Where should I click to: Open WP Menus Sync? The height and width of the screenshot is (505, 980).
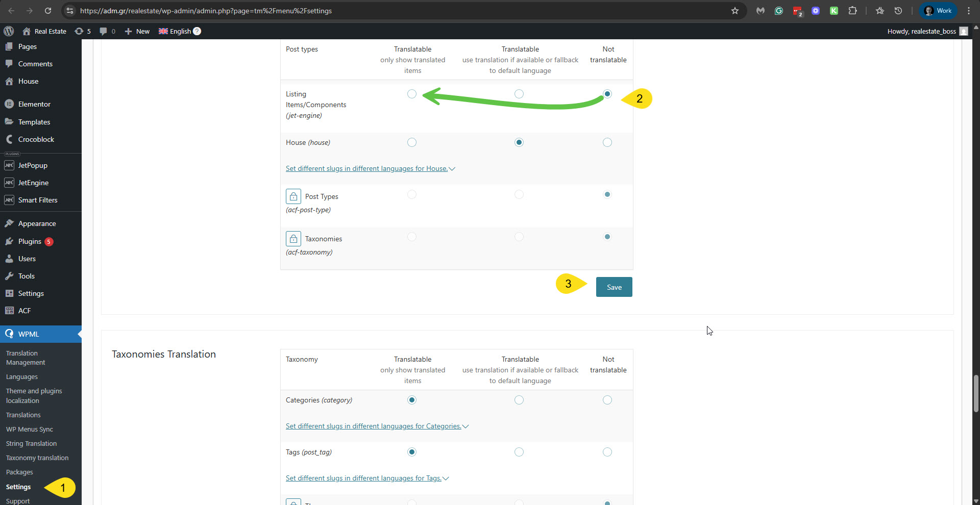point(30,430)
